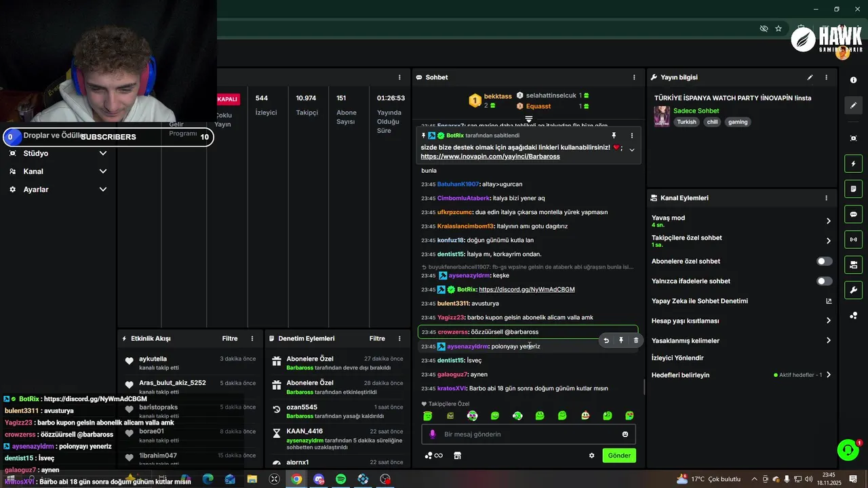Click the info icon in right sidebar
868x488 pixels.
(853, 80)
